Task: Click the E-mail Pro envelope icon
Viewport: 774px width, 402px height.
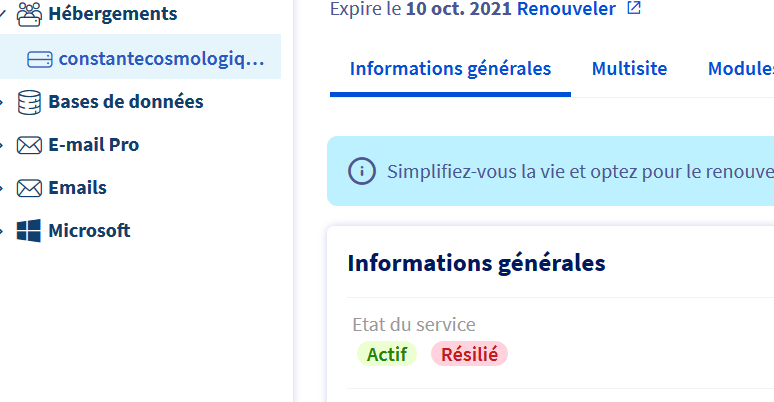Action: point(29,145)
